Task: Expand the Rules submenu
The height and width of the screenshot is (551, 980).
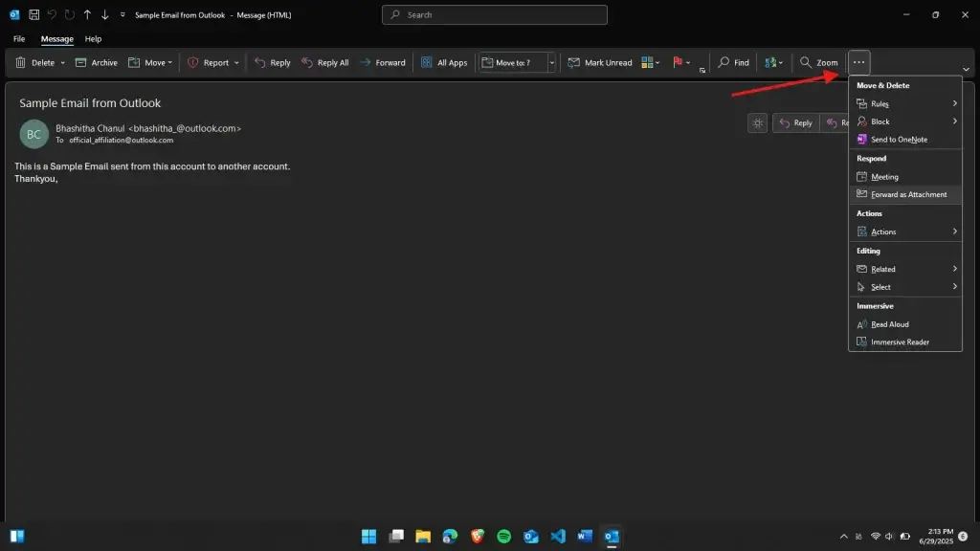Action: coord(905,103)
